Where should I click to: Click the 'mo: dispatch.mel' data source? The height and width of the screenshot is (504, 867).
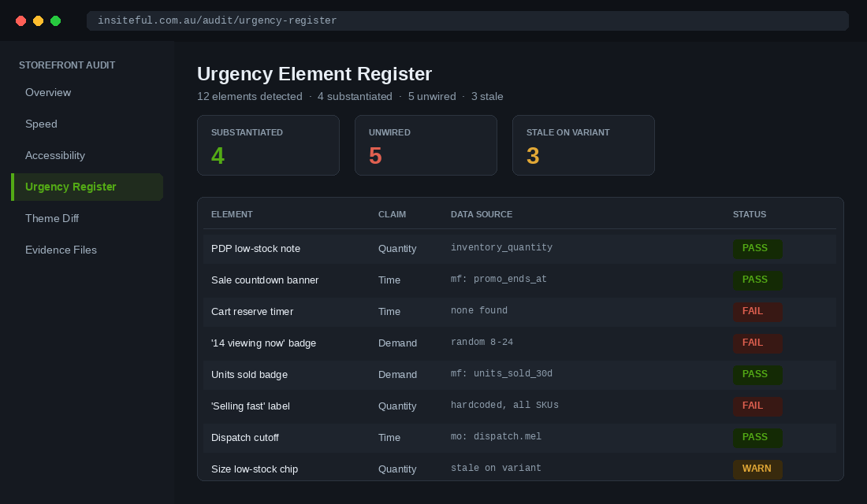[496, 436]
